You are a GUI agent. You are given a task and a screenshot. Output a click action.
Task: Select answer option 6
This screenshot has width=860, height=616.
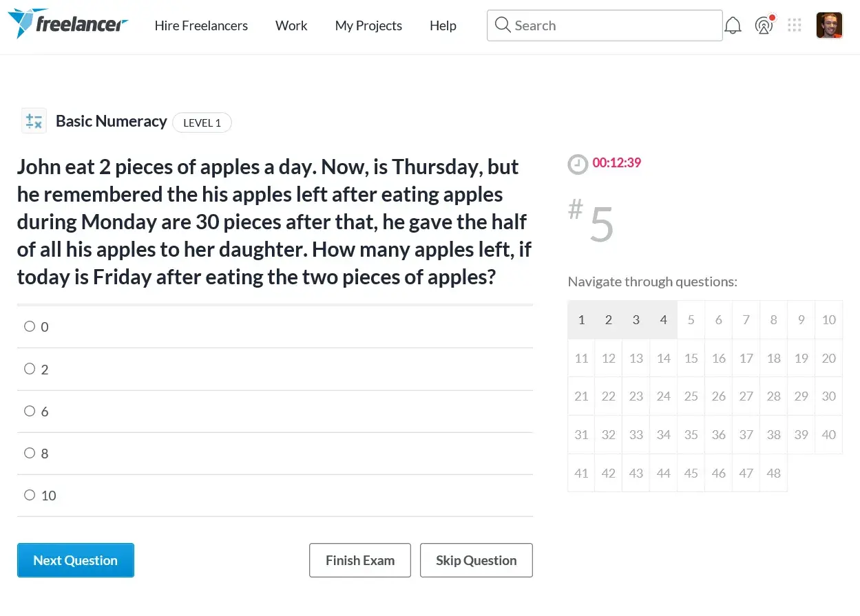pos(30,412)
